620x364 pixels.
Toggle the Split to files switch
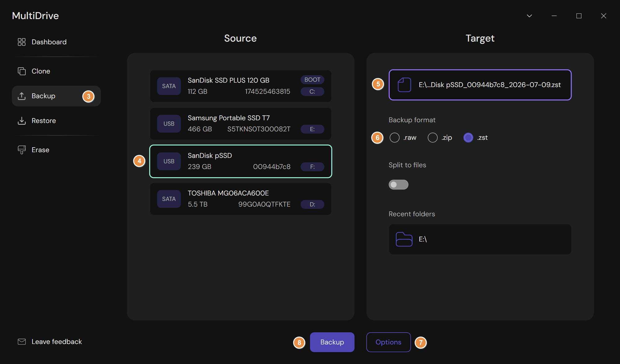tap(398, 184)
